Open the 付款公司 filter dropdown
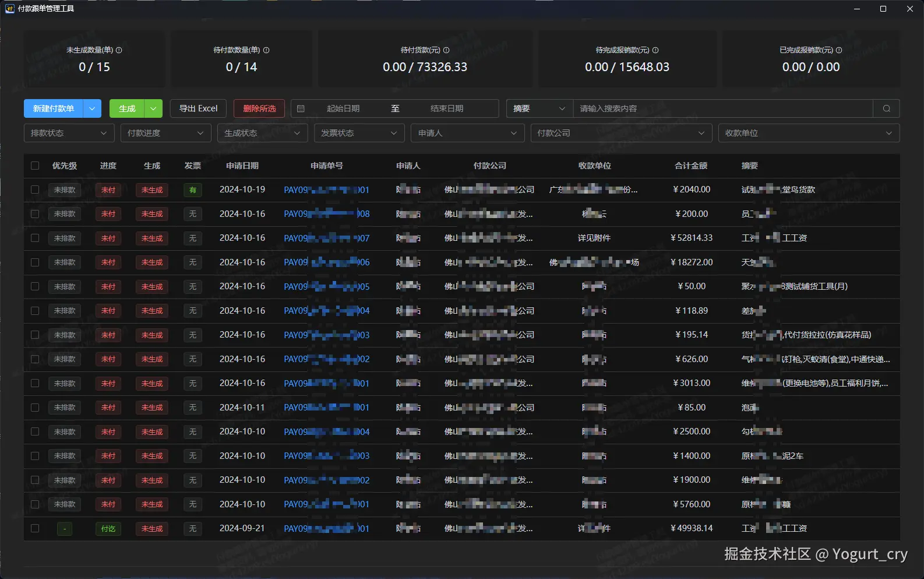The width and height of the screenshot is (924, 579). point(622,133)
